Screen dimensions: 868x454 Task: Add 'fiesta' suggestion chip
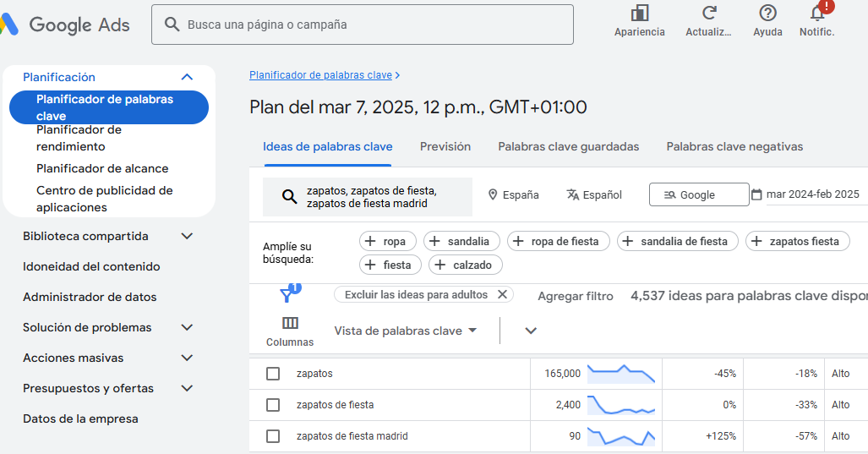click(390, 265)
